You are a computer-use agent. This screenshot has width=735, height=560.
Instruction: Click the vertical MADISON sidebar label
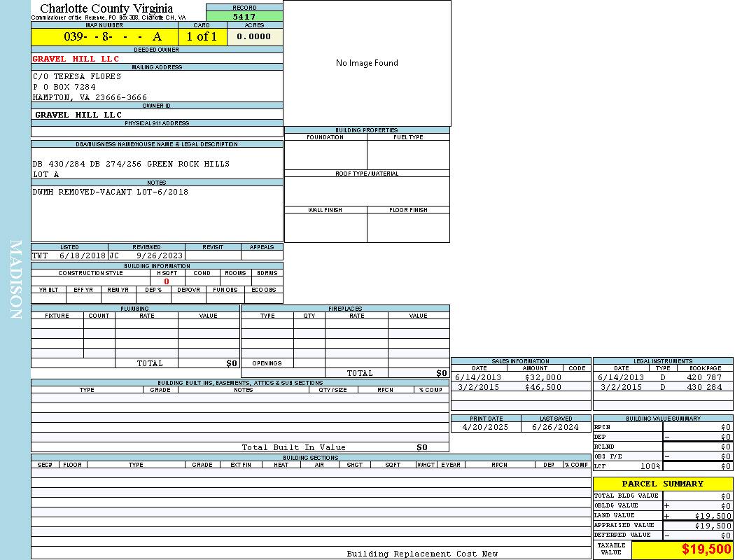[x=15, y=280]
